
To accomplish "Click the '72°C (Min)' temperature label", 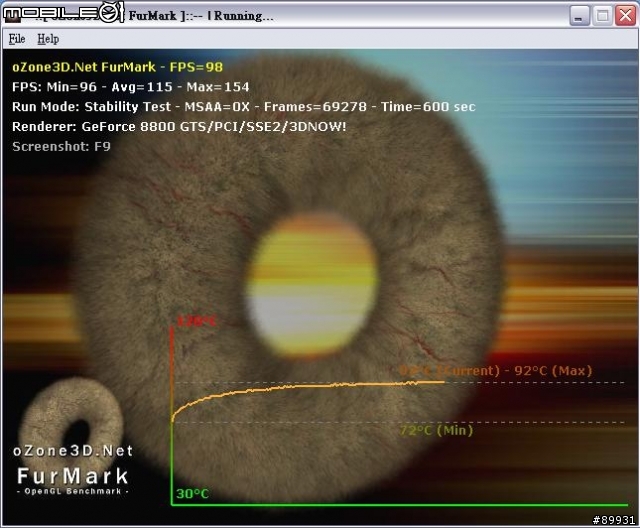I will 436,430.
